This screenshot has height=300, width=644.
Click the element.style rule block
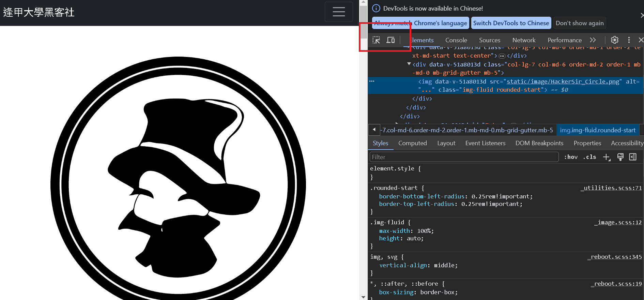(x=506, y=173)
